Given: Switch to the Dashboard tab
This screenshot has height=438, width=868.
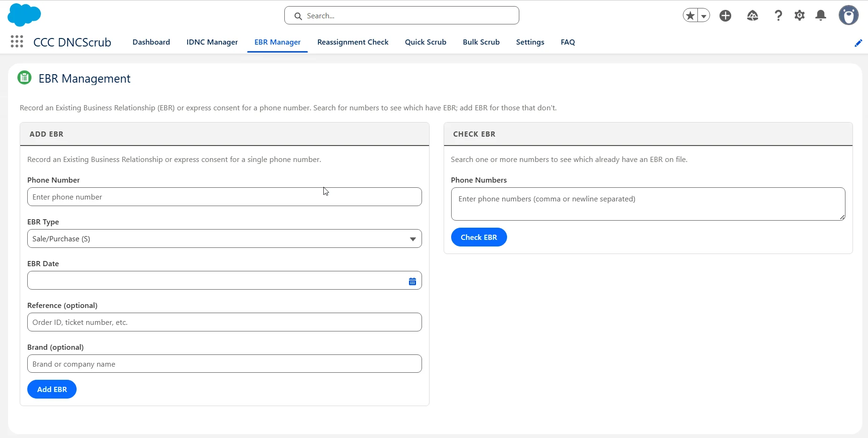Looking at the screenshot, I should coord(151,42).
